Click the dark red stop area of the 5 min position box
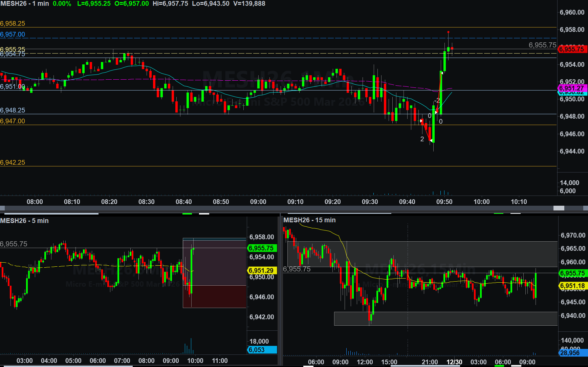588x367 pixels. coord(214,297)
